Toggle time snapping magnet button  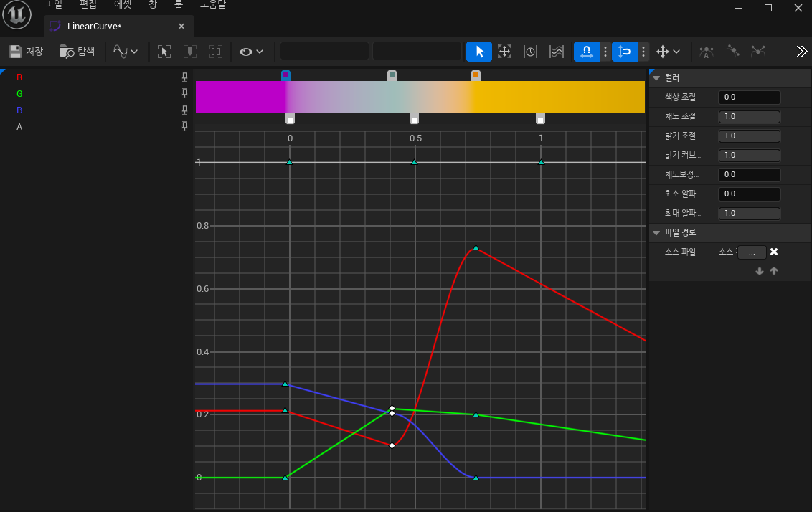(x=586, y=52)
